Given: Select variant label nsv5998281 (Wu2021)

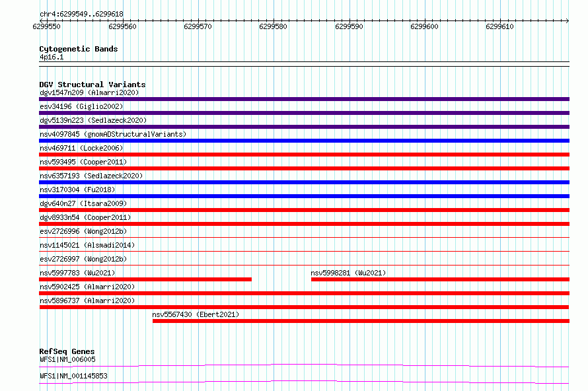Looking at the screenshot, I should tap(348, 273).
